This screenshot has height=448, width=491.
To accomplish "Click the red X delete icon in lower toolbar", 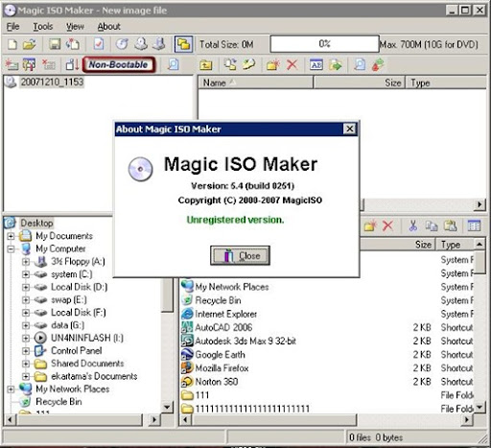I will click(387, 226).
